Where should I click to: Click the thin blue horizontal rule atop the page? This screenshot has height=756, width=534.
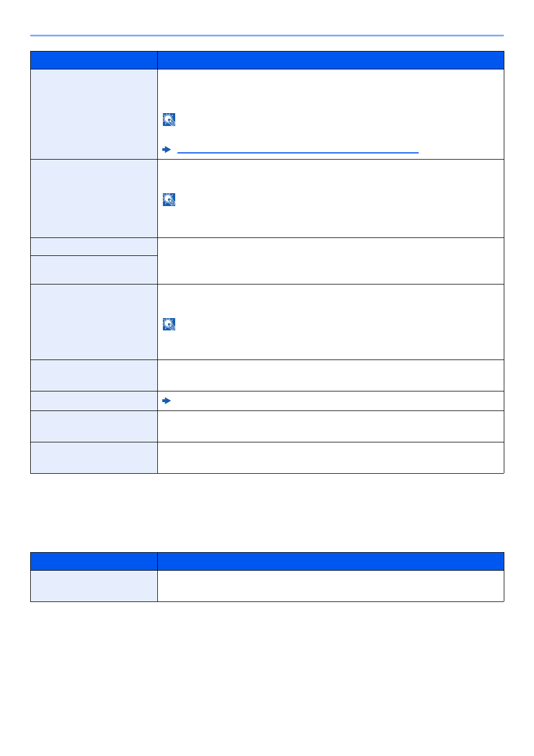(267, 35)
